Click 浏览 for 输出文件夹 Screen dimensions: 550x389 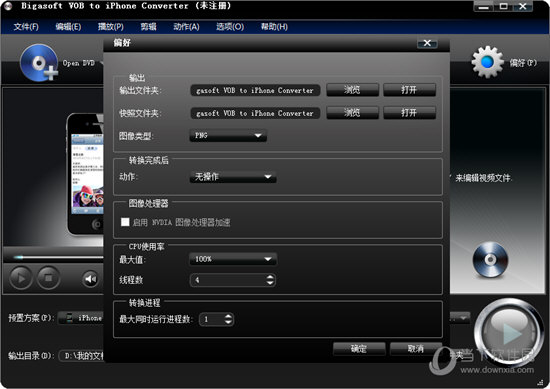(352, 90)
